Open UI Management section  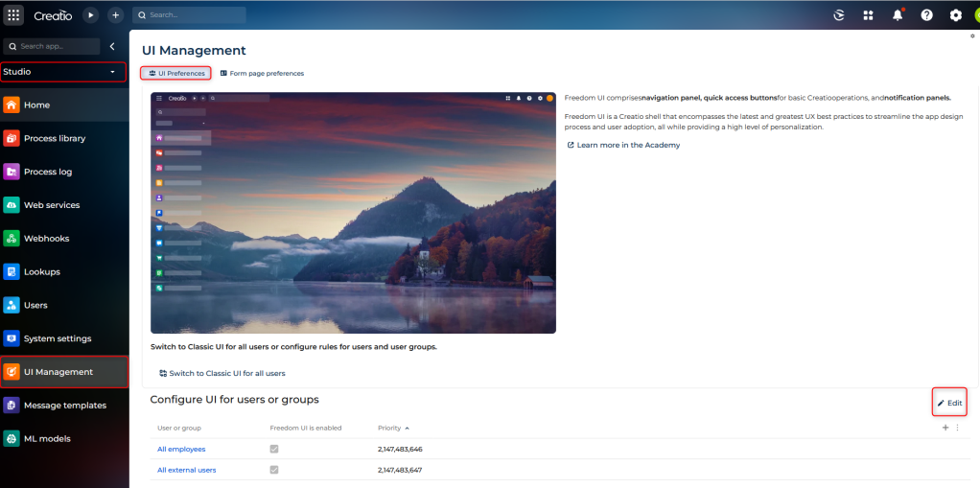(64, 372)
